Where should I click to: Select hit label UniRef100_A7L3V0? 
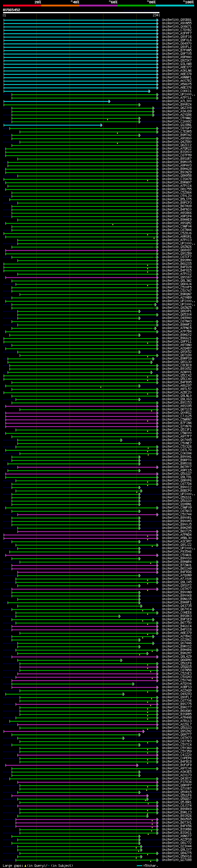177,101
